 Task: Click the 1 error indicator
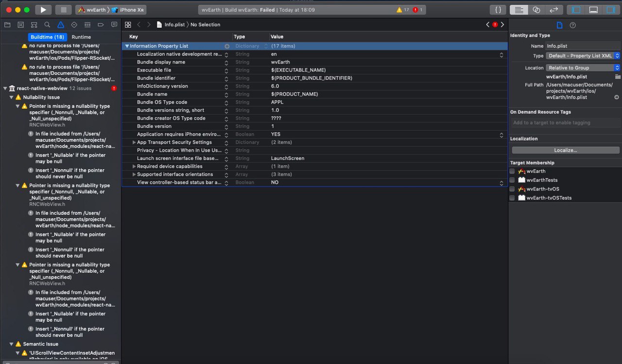coord(417,10)
